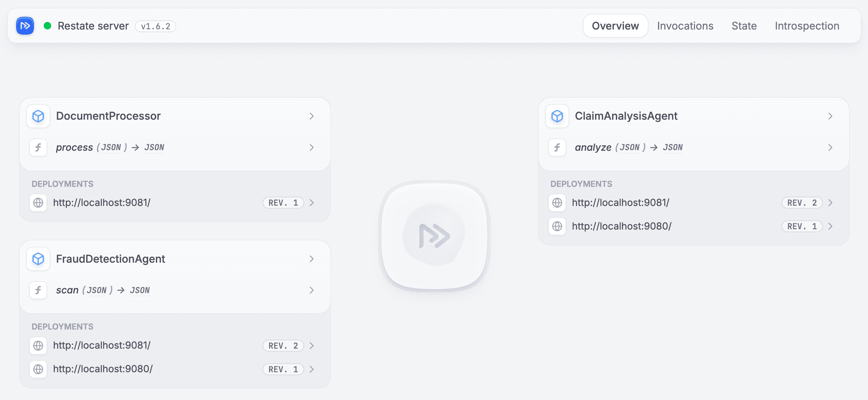Click JSON input type of process handler
Screen dimensions: 868x400
(x=111, y=147)
